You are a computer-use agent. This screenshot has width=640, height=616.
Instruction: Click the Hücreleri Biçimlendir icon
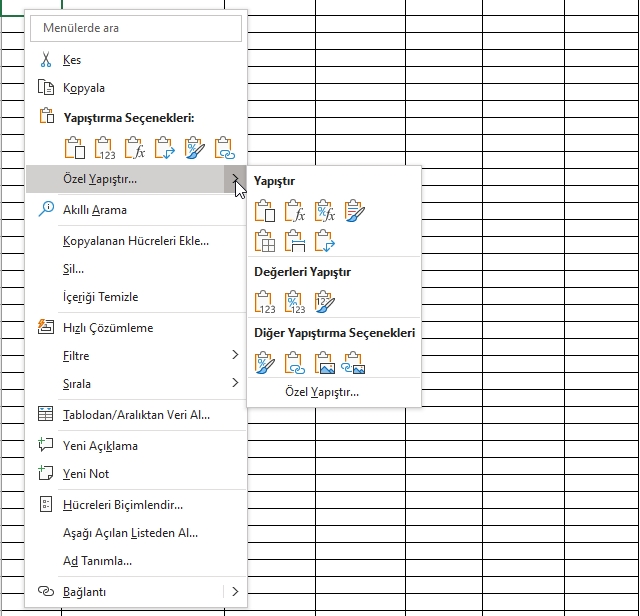click(46, 504)
